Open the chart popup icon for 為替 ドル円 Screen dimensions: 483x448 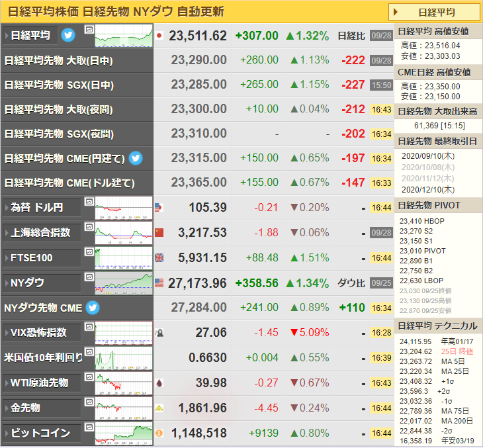click(x=89, y=202)
